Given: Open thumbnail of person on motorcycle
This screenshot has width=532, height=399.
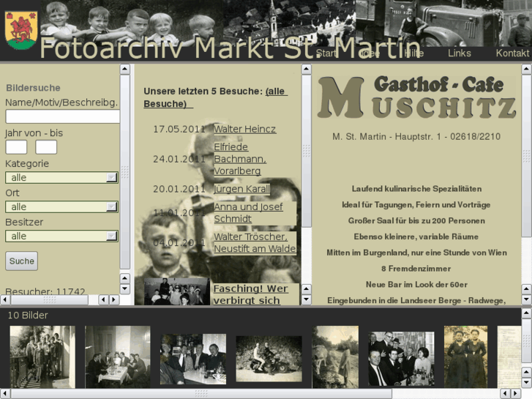Looking at the screenshot, I should pyautogui.click(x=269, y=359).
